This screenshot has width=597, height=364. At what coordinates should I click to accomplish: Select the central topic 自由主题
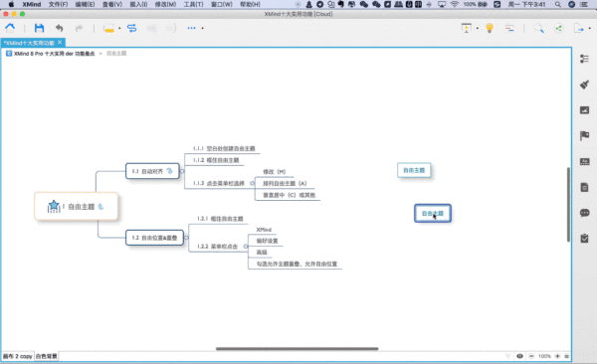click(77, 207)
